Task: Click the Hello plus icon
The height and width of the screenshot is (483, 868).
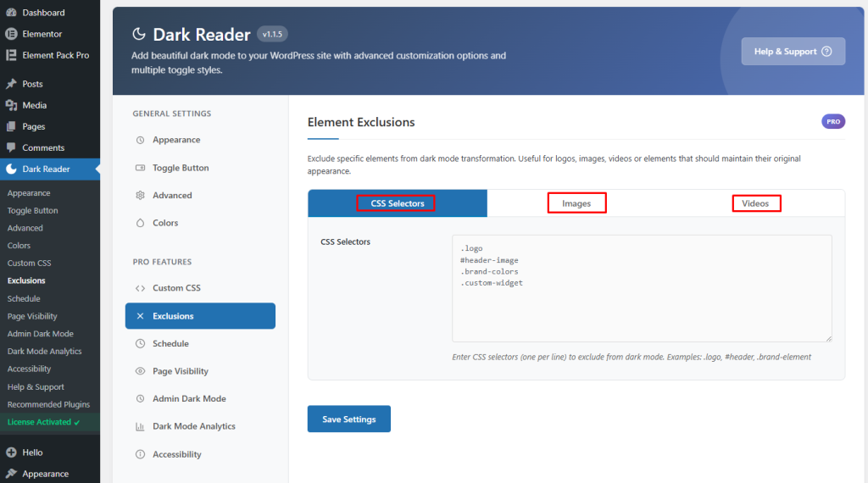Action: [x=11, y=452]
